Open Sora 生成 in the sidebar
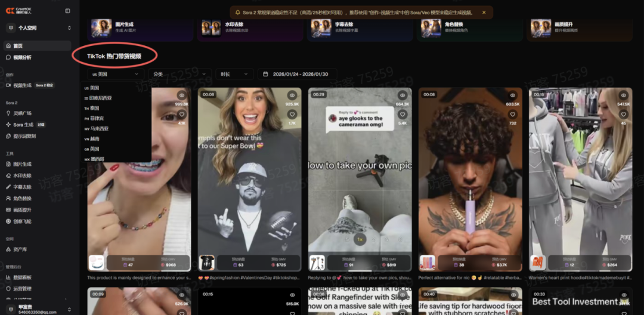 click(37, 125)
